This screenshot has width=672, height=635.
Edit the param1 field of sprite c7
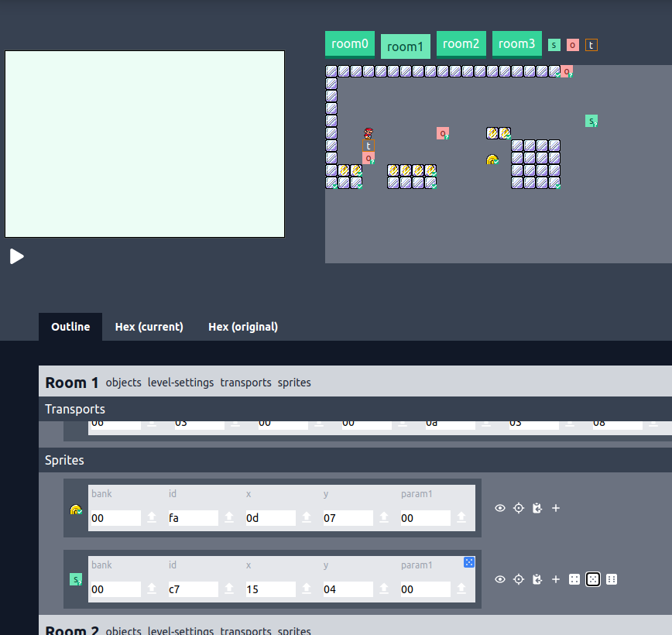point(425,589)
